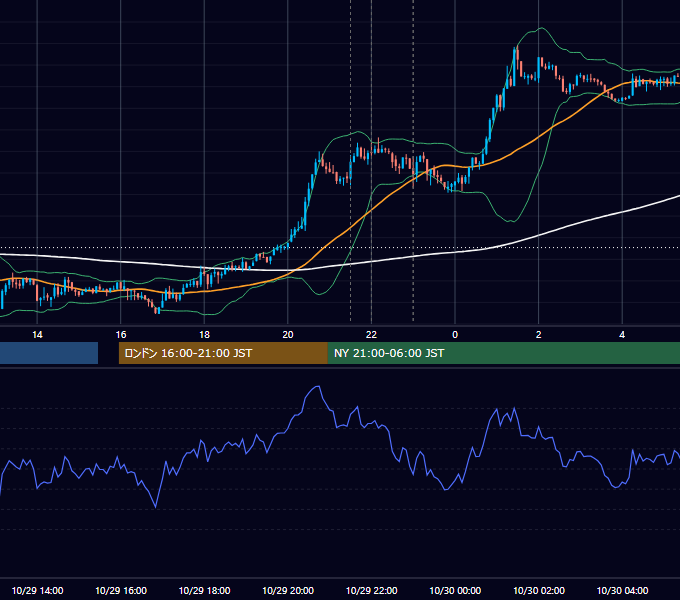
Task: Click the hour 16 axis tick
Action: (x=121, y=335)
